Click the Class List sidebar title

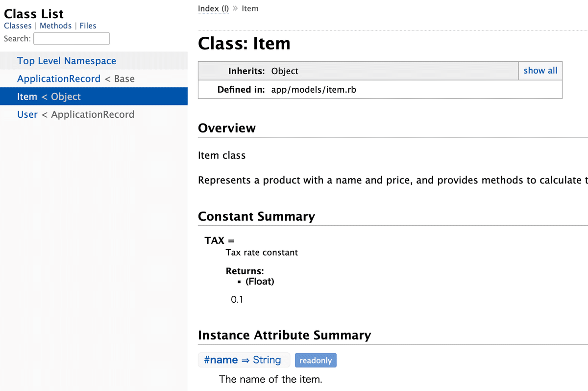(34, 14)
